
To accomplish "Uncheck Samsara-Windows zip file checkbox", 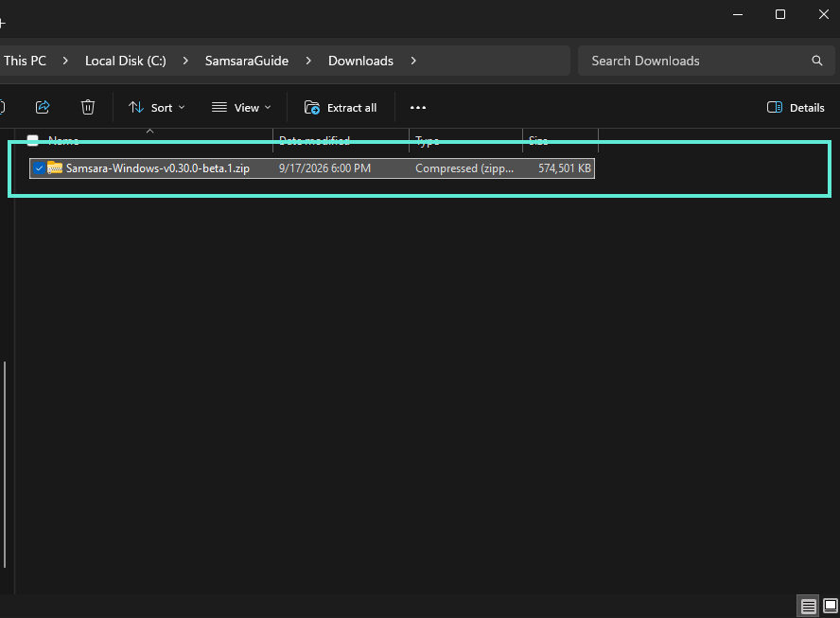I will click(x=39, y=168).
